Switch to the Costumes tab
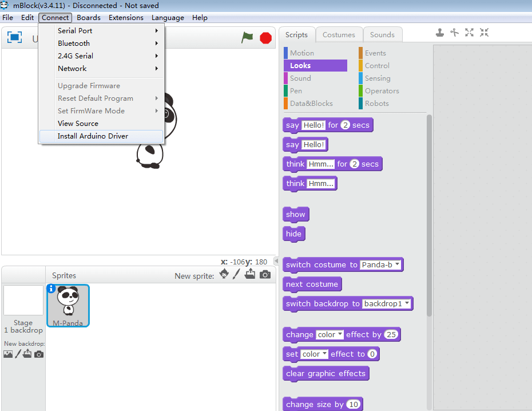The image size is (532, 411). click(x=339, y=34)
